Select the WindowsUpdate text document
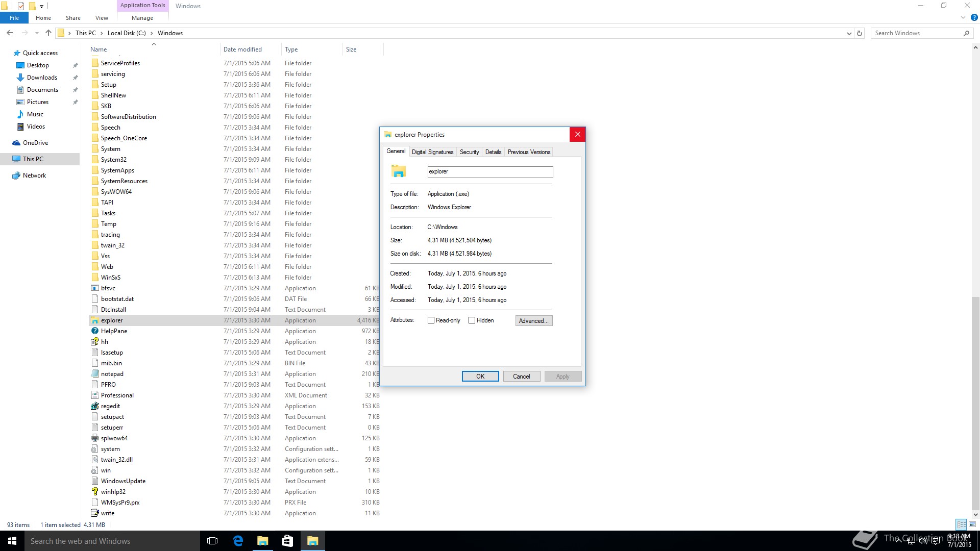Viewport: 980px width, 551px height. click(x=123, y=481)
